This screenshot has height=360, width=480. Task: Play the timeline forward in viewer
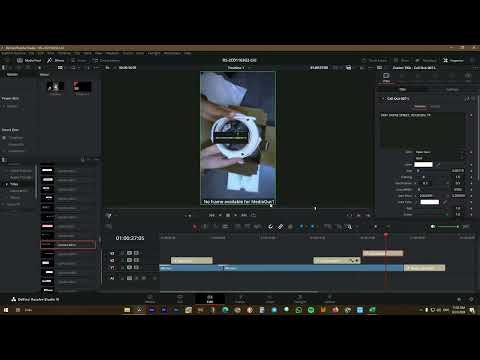pos(236,215)
